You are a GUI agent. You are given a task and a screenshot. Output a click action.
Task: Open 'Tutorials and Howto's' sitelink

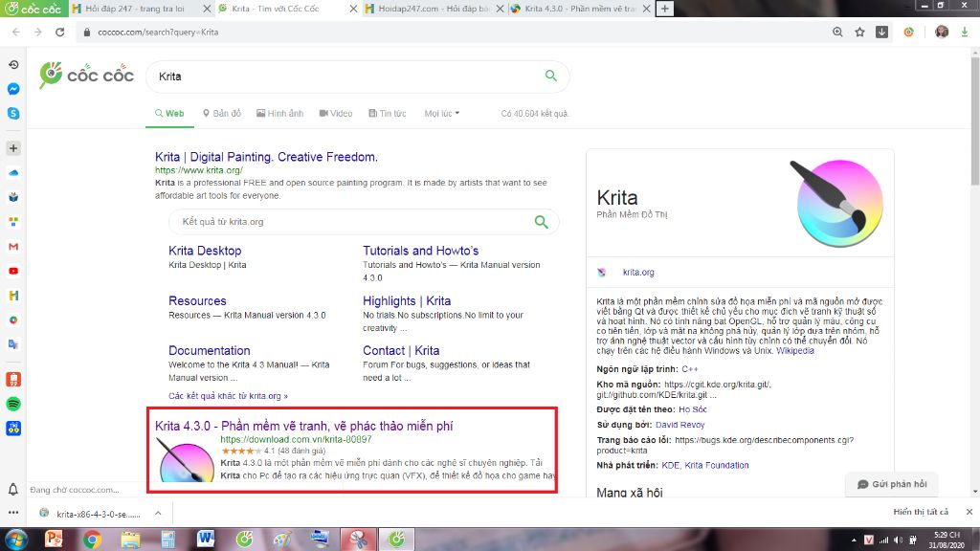[x=421, y=251]
